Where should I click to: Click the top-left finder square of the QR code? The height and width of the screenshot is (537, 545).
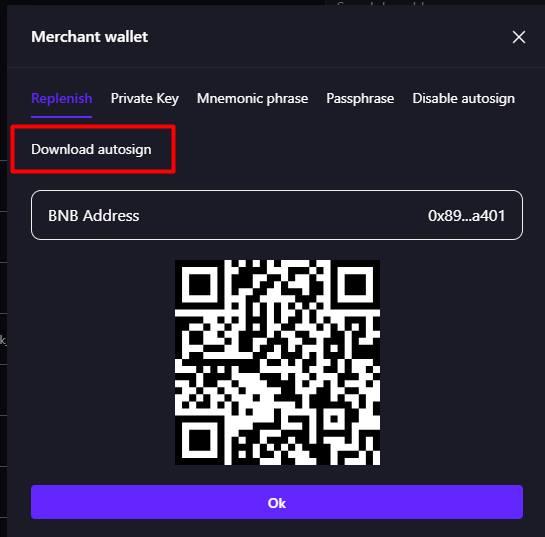[x=200, y=285]
